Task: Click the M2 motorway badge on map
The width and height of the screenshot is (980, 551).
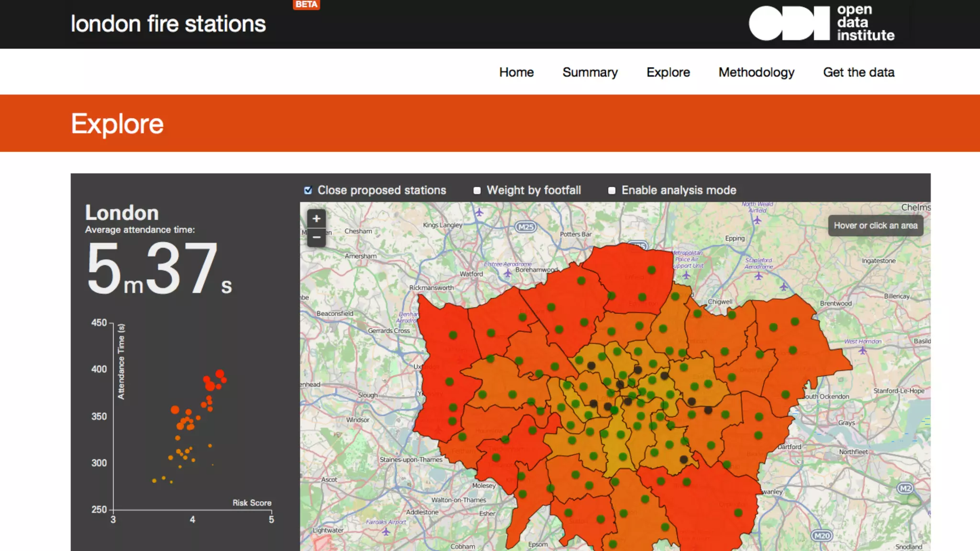Action: pos(905,488)
